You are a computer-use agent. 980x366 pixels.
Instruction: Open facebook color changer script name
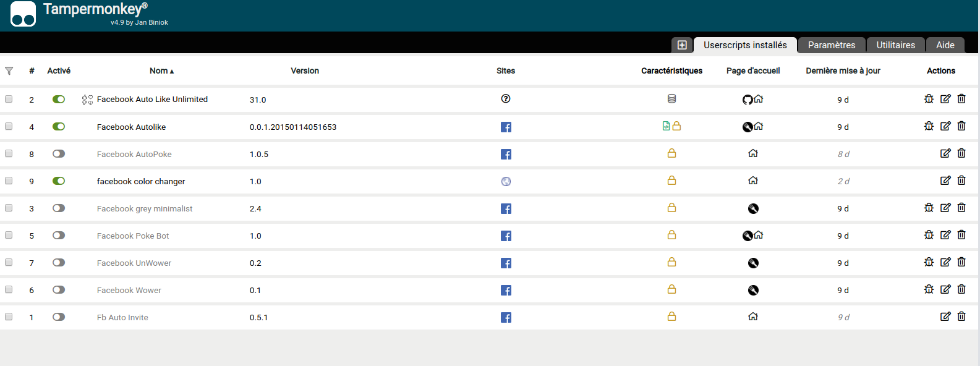point(141,182)
